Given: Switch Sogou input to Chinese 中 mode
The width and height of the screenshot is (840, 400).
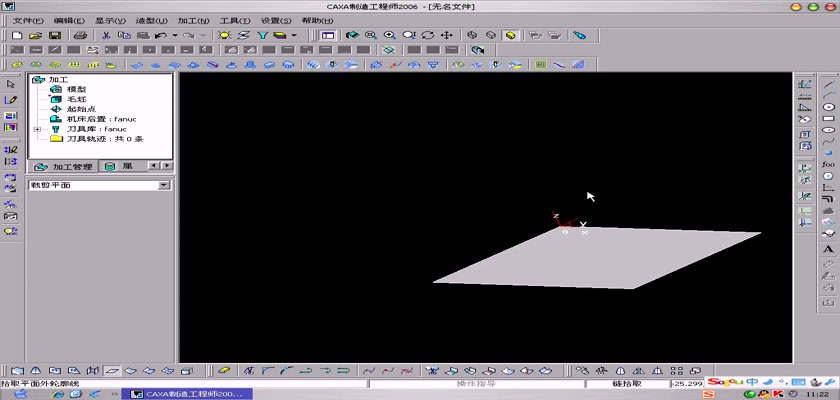Looking at the screenshot, I should [752, 382].
